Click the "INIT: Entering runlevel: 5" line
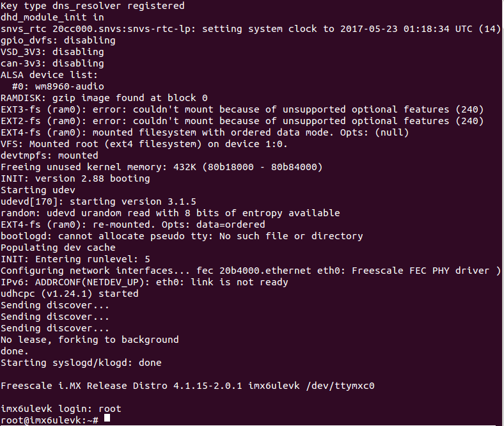Image resolution: width=504 pixels, height=426 pixels. [75, 259]
